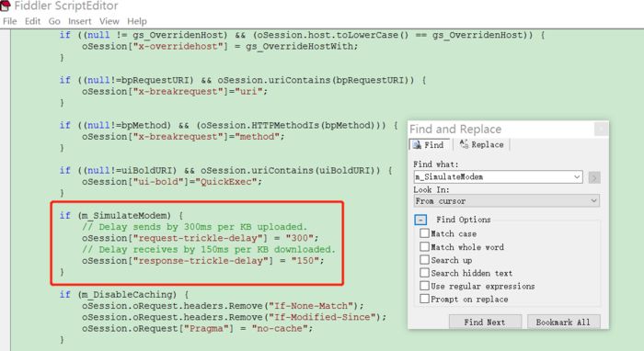Screen dimensions: 644x351
Task: Click the arrow button beside Find what
Action: [594, 177]
